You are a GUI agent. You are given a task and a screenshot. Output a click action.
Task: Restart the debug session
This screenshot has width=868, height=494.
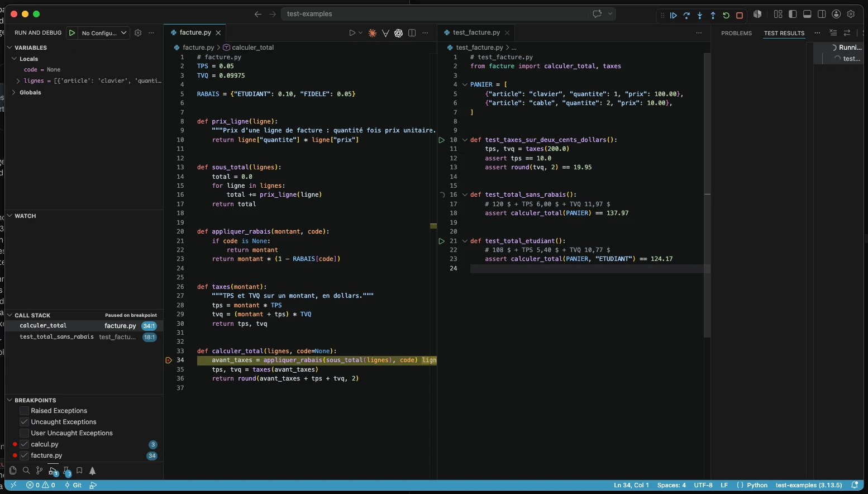pyautogui.click(x=726, y=16)
